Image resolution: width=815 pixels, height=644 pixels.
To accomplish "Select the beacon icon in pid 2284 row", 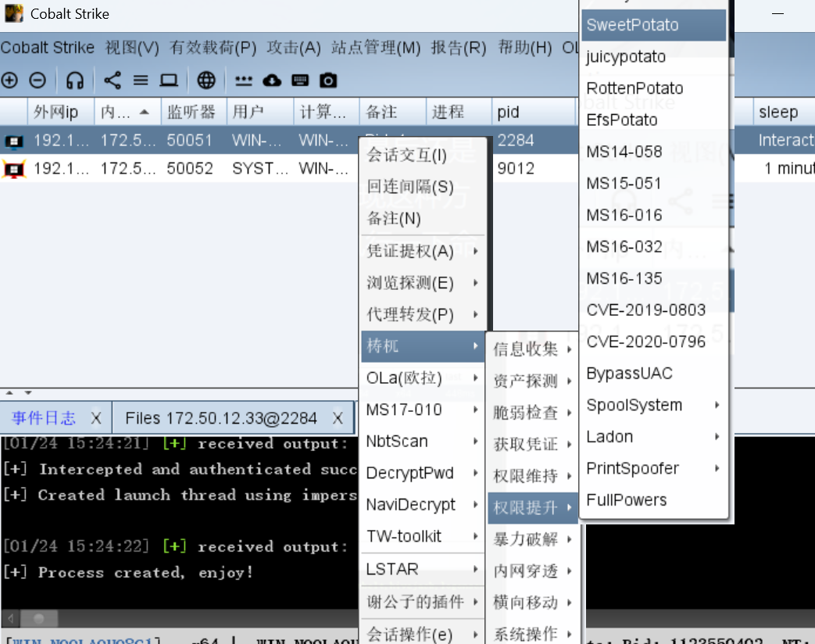I will [x=14, y=141].
